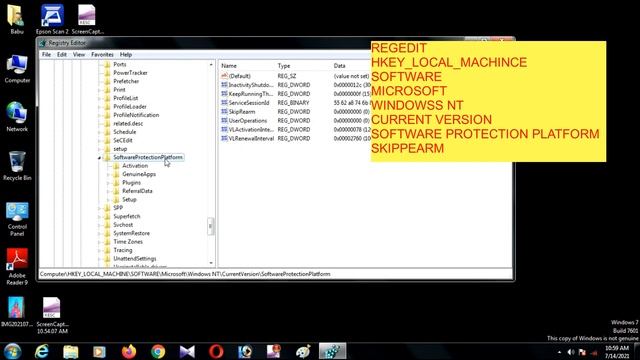
Task: Click the tree pane scroll down arrow
Action: [211, 263]
